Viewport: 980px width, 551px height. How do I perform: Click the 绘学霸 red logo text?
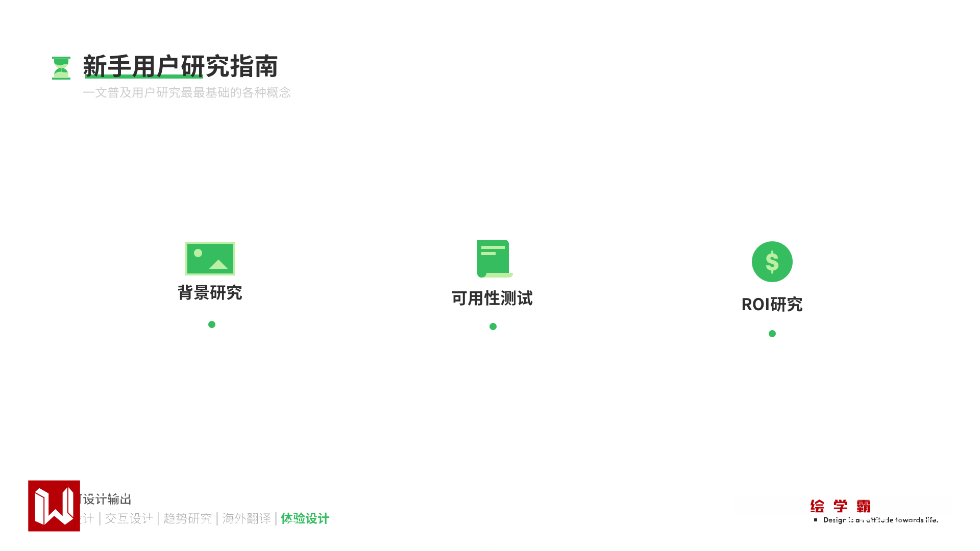pos(840,506)
